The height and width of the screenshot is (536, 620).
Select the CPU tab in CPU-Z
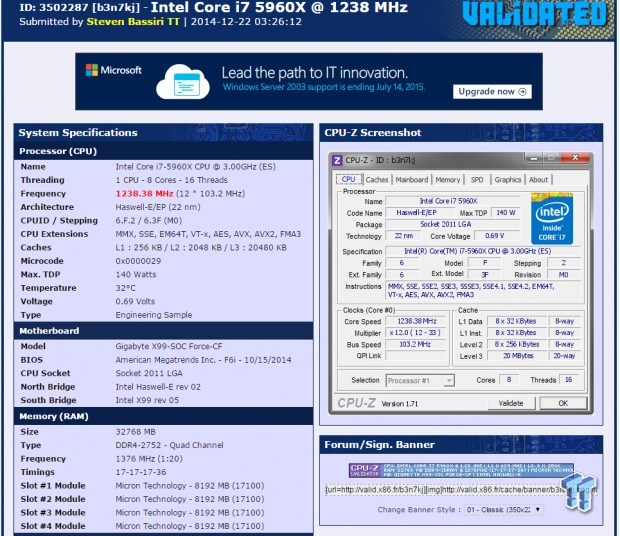(348, 179)
